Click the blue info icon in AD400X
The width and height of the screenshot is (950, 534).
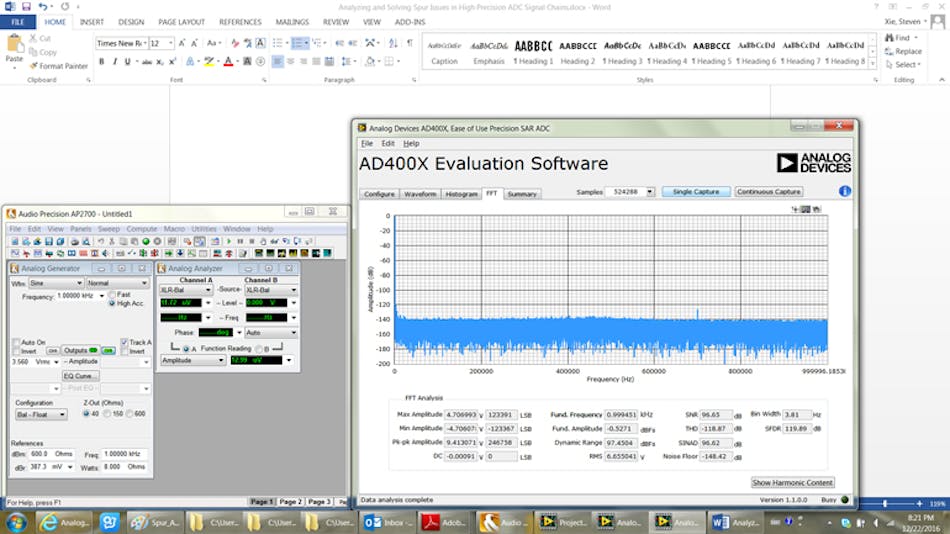(x=844, y=191)
